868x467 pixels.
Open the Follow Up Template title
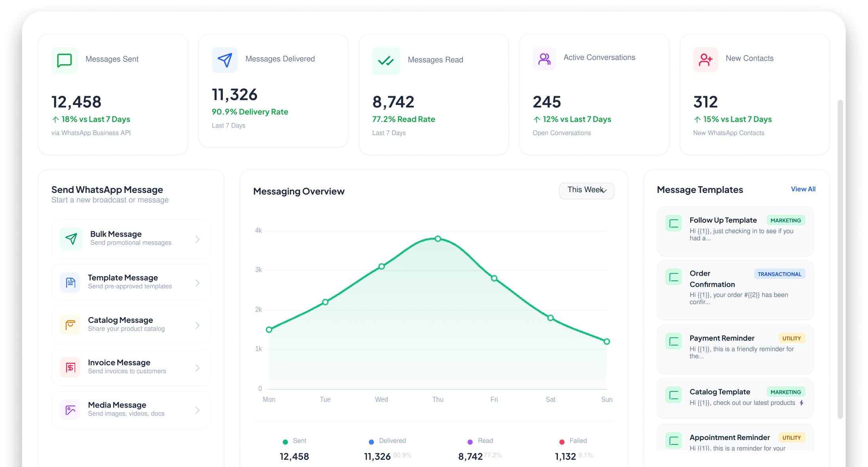723,220
